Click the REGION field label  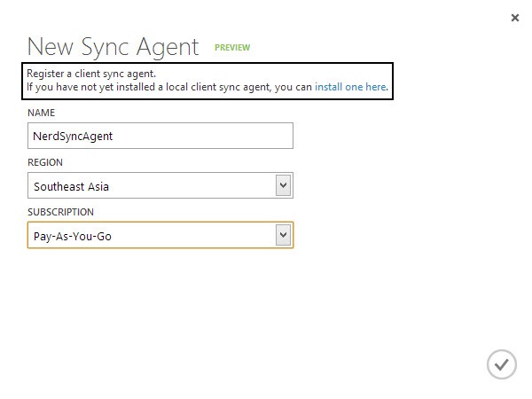[45, 162]
